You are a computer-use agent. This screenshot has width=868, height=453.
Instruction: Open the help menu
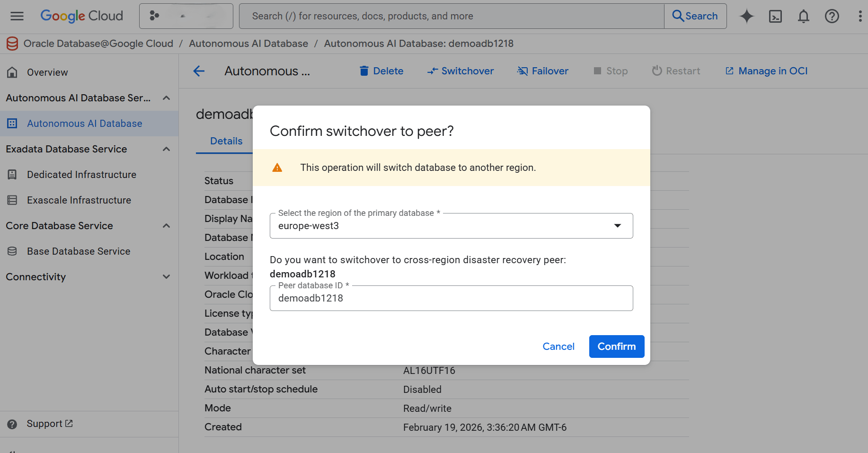(832, 16)
